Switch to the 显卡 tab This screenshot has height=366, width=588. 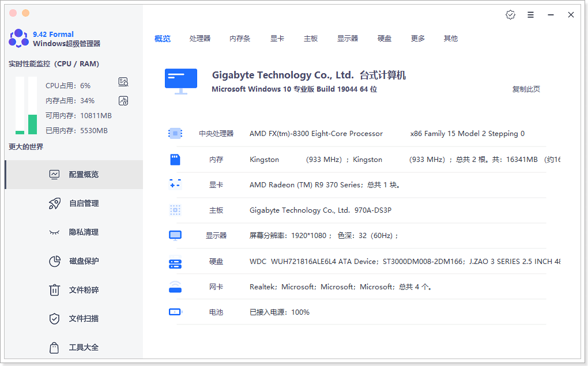(x=277, y=38)
